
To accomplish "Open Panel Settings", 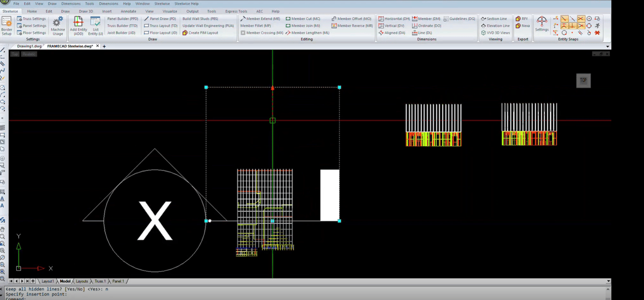I will pyautogui.click(x=31, y=25).
